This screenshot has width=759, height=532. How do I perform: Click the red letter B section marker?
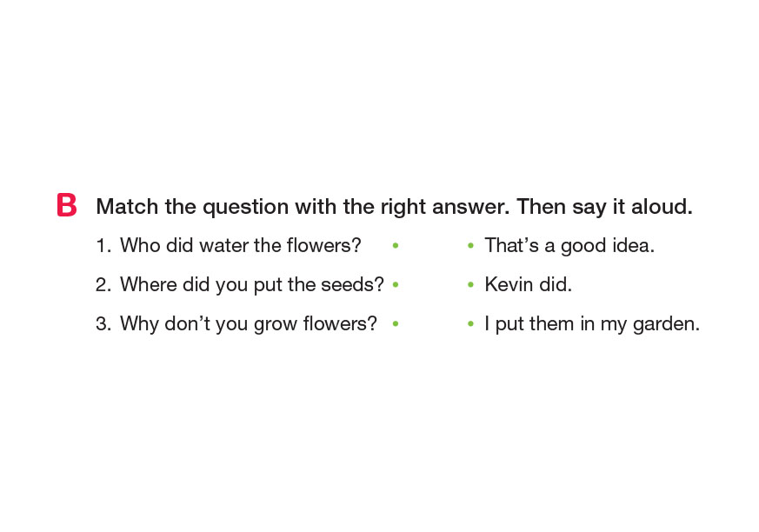(66, 206)
